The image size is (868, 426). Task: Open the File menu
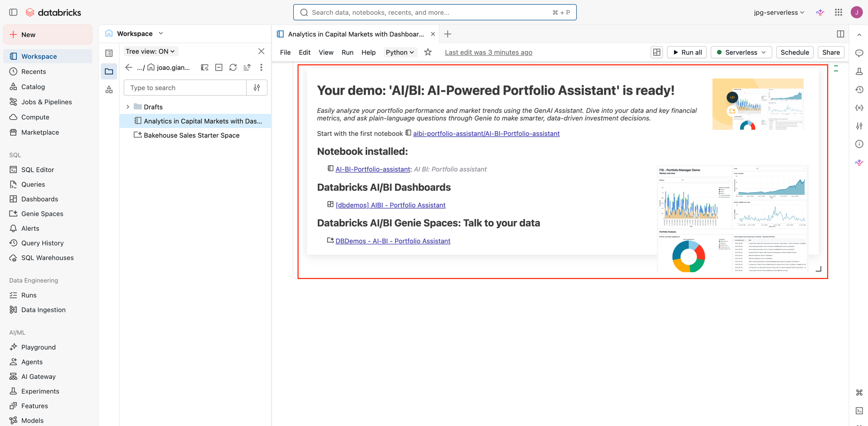click(x=285, y=52)
